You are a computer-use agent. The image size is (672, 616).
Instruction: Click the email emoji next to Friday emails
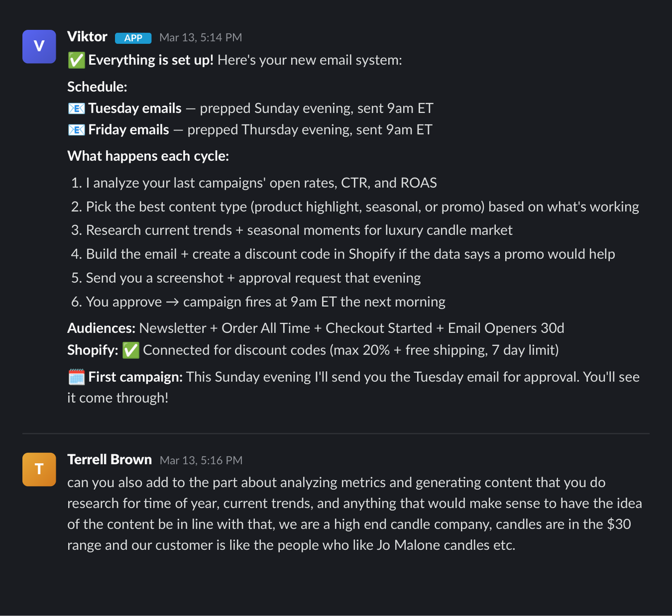(76, 129)
